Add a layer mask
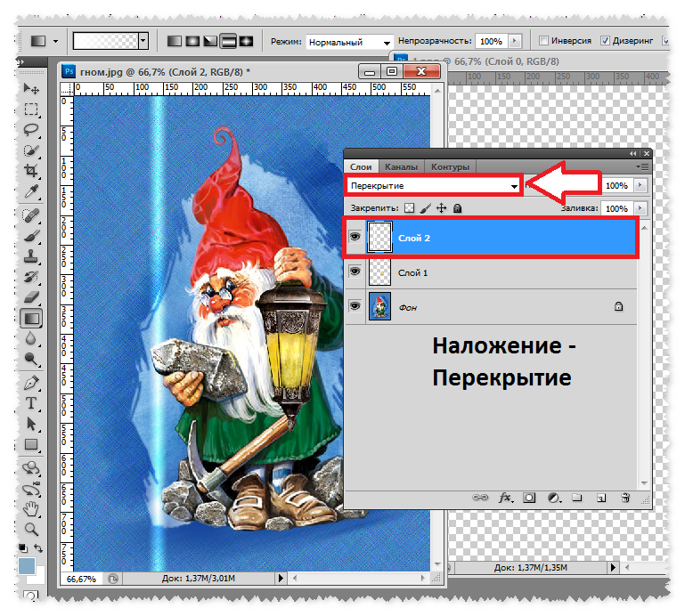 point(529,498)
